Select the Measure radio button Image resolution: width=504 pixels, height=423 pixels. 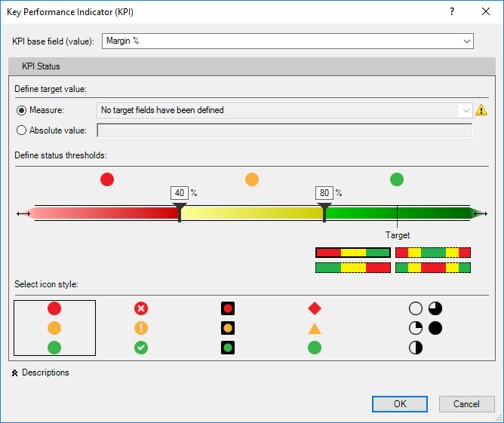[x=22, y=111]
